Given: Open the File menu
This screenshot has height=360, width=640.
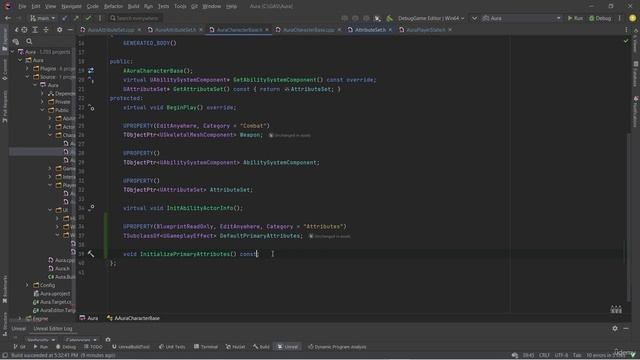Looking at the screenshot, I should (22, 7).
